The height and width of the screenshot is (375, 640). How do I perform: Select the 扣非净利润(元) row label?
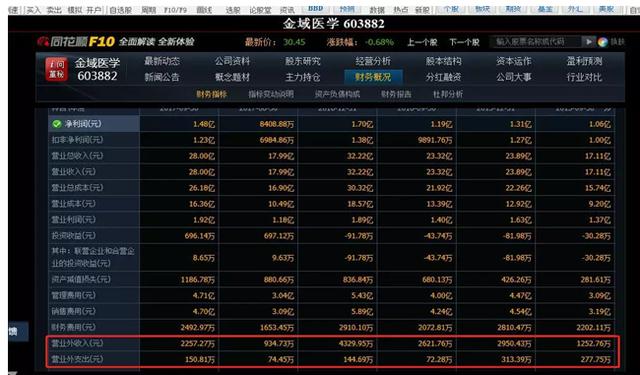tap(77, 140)
